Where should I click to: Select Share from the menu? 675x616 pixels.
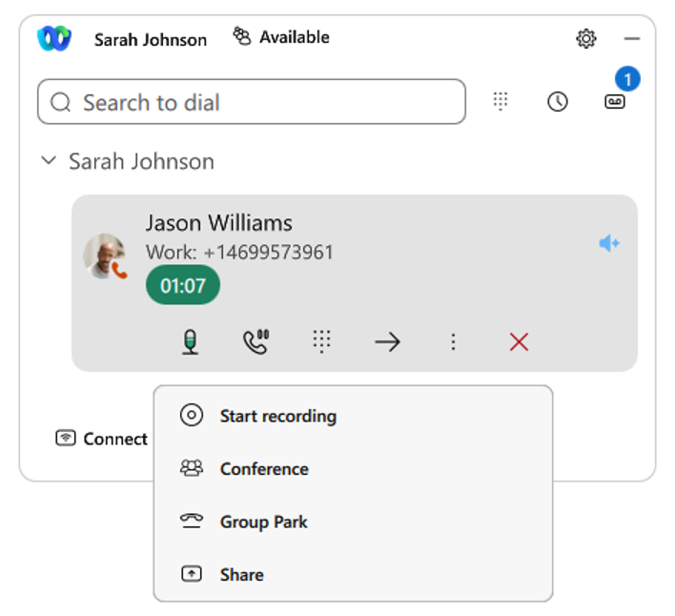pyautogui.click(x=353, y=574)
